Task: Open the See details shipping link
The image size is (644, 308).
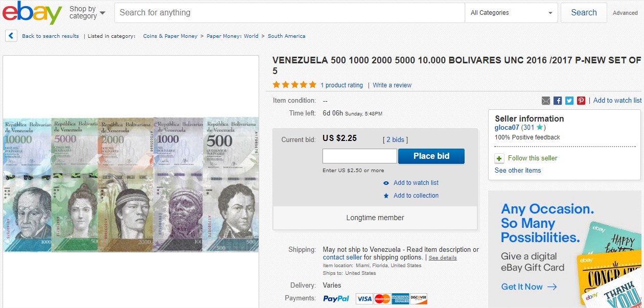Action: click(443, 258)
